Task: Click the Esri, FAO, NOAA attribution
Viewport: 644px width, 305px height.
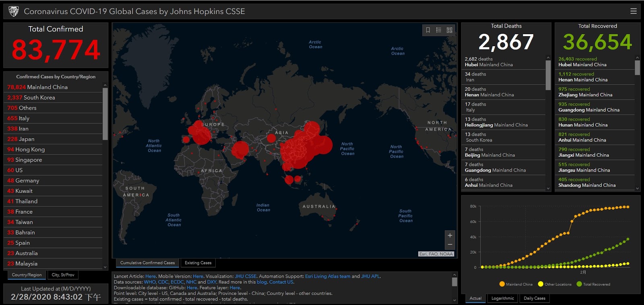Action: pos(436,254)
